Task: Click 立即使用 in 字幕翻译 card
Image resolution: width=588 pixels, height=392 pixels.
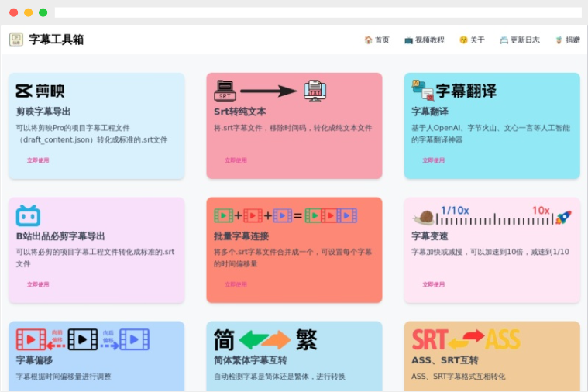Action: (x=434, y=160)
